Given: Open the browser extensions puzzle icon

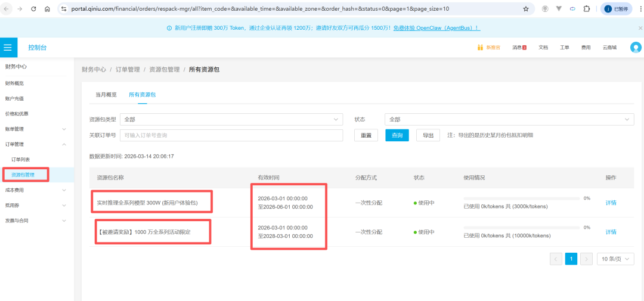Looking at the screenshot, I should [x=587, y=9].
